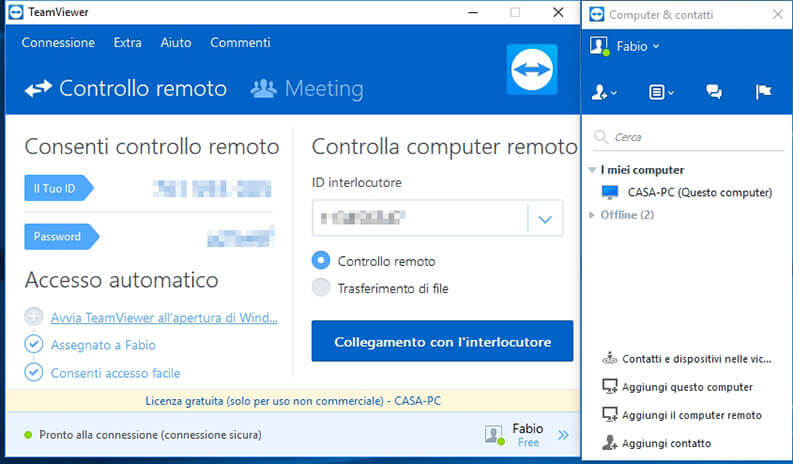Click the Controllo remoto arrows icon
This screenshot has width=793, height=464.
tap(38, 89)
